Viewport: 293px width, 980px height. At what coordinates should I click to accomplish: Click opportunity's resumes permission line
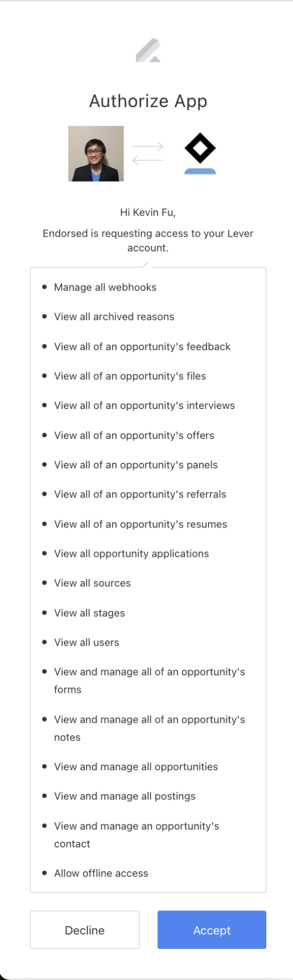(141, 524)
